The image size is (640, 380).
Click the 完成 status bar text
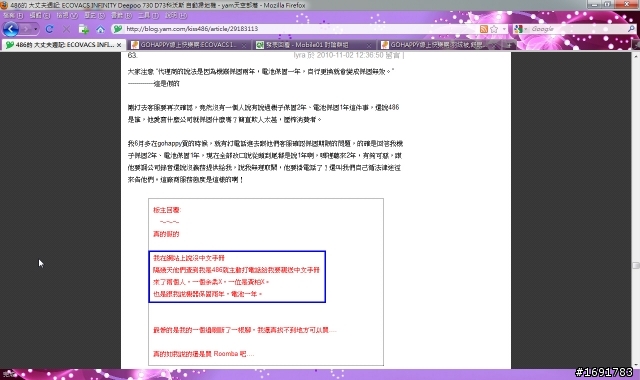8,374
